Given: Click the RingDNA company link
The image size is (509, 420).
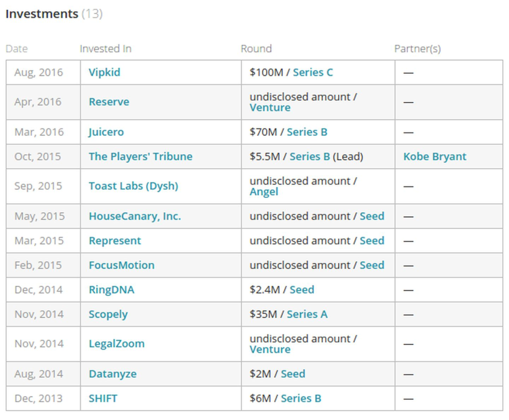Looking at the screenshot, I should point(111,289).
